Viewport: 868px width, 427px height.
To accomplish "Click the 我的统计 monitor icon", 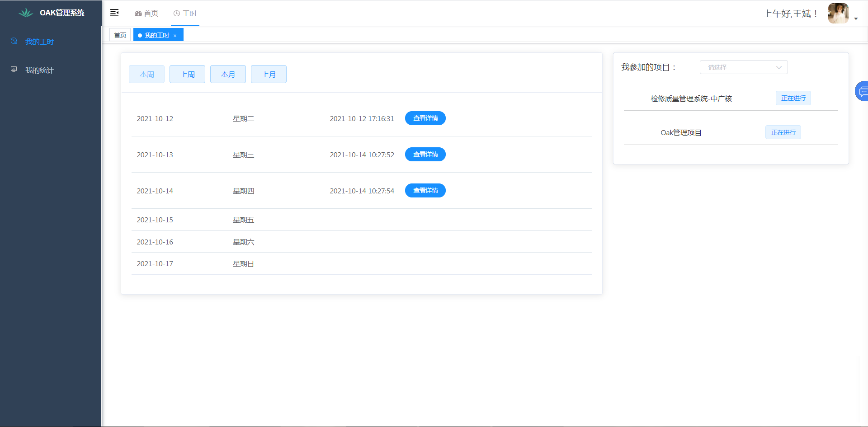I will [x=14, y=70].
